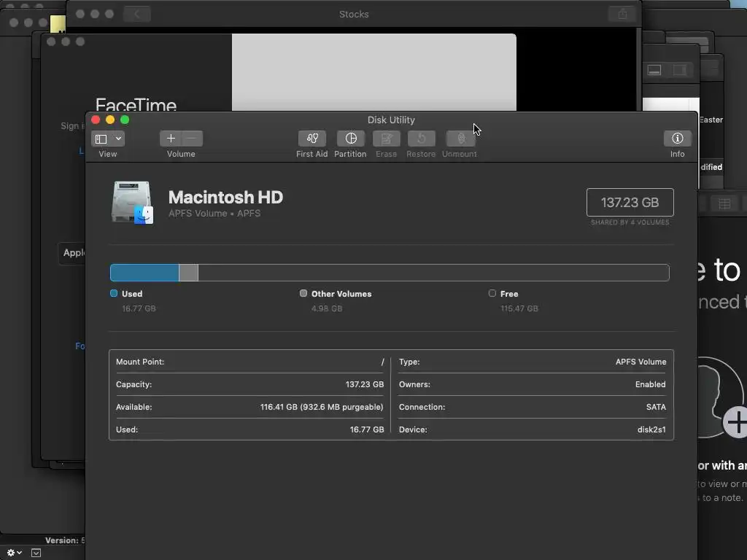Select the Device disk2s1 row
This screenshot has width=747, height=560.
coord(532,429)
